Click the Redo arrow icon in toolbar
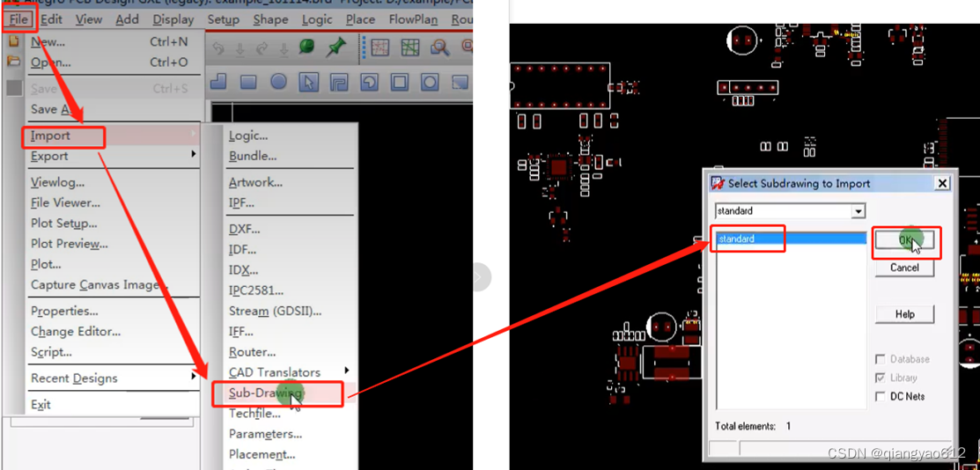This screenshot has width=980, height=470. 262,48
